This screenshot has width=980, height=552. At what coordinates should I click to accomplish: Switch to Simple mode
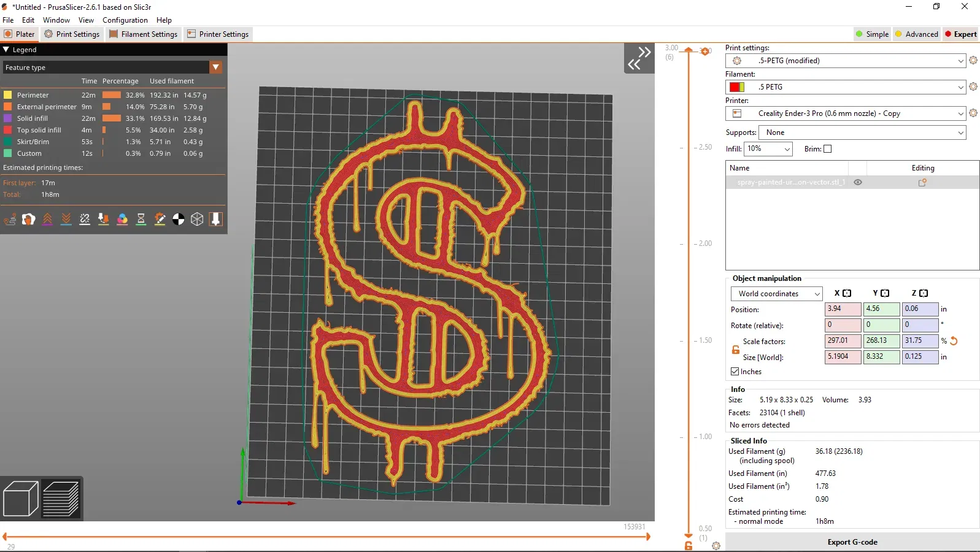(x=872, y=34)
